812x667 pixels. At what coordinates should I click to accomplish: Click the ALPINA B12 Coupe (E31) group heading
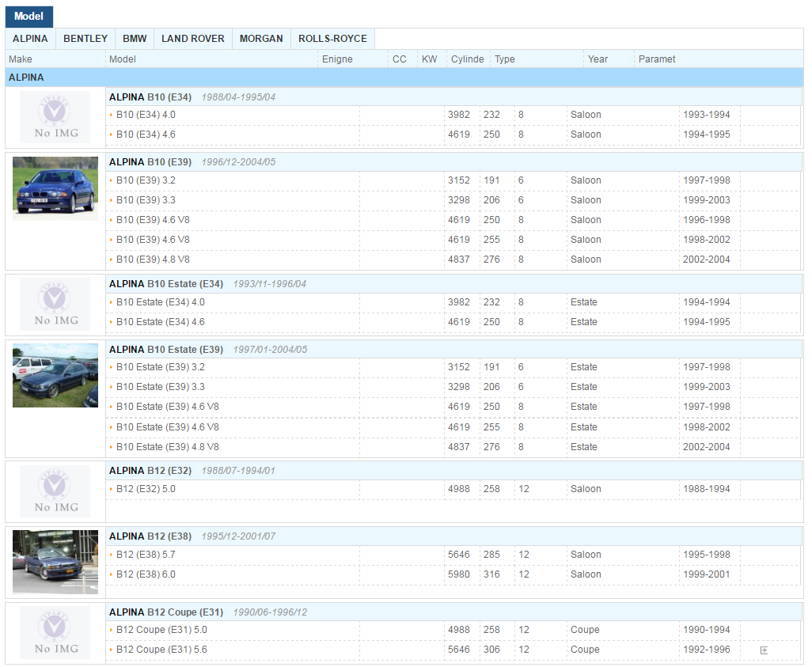click(166, 612)
